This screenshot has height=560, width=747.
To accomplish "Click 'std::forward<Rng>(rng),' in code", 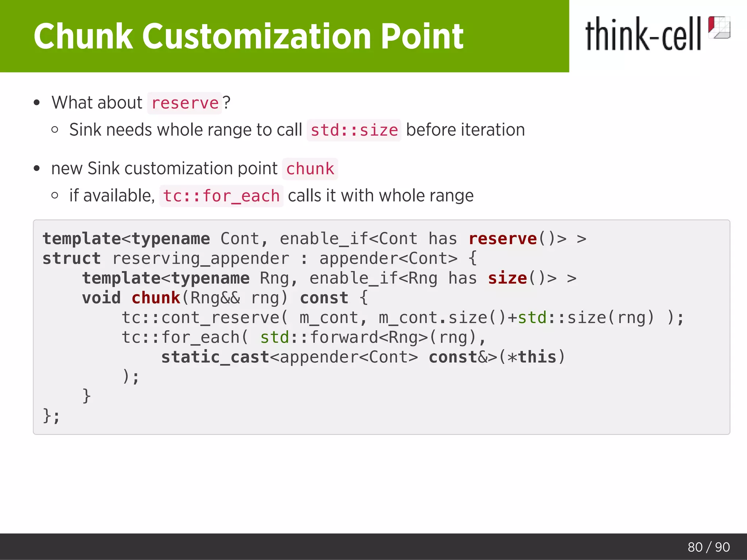I will click(x=373, y=337).
